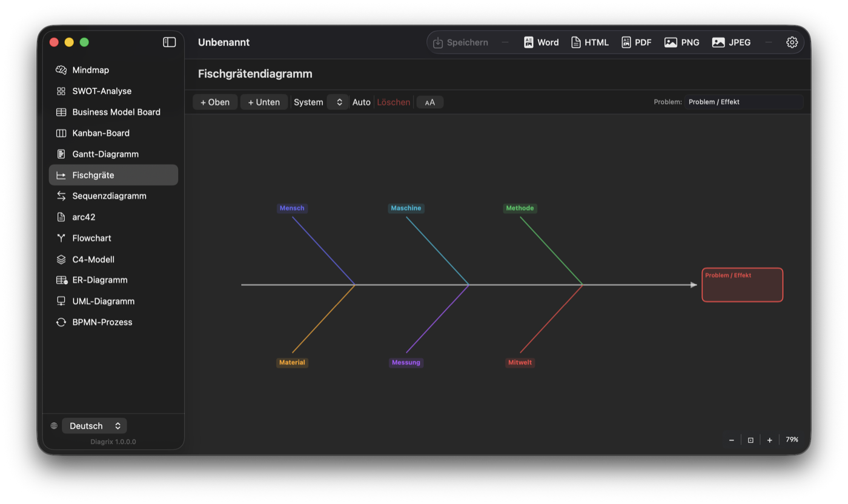This screenshot has height=504, width=848.
Task: Export the diagram as PDF
Action: tap(637, 42)
